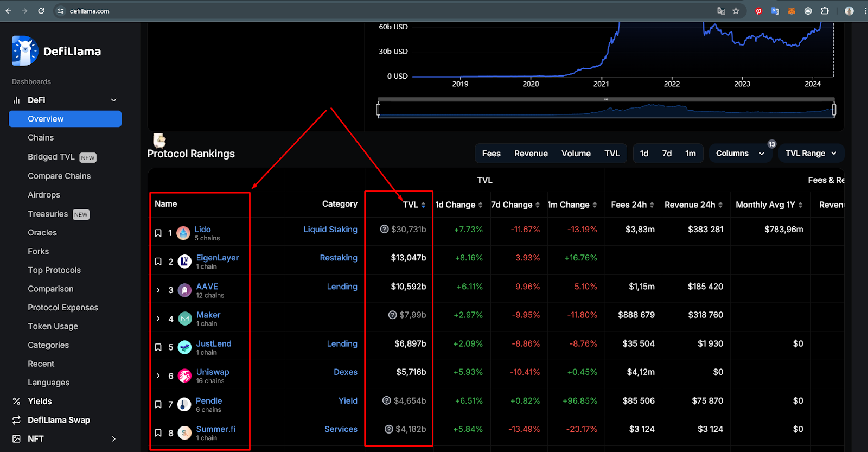The height and width of the screenshot is (452, 868).
Task: Open the Airdrops sidebar page
Action: point(44,195)
